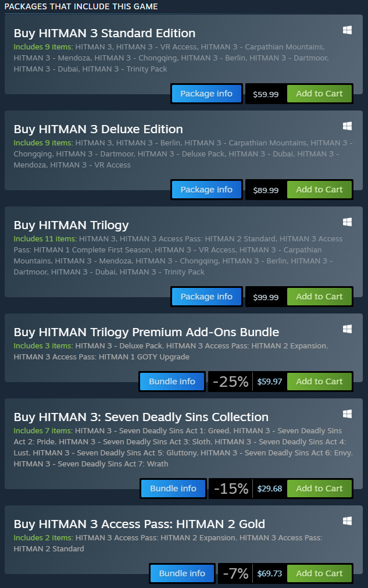Click the -25% discount badge
368x588 pixels.
click(x=231, y=382)
